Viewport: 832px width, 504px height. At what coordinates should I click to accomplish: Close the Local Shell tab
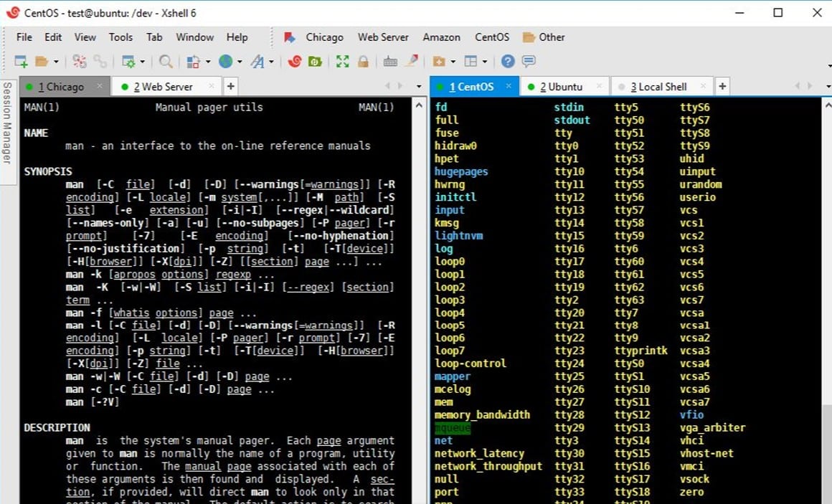[703, 86]
